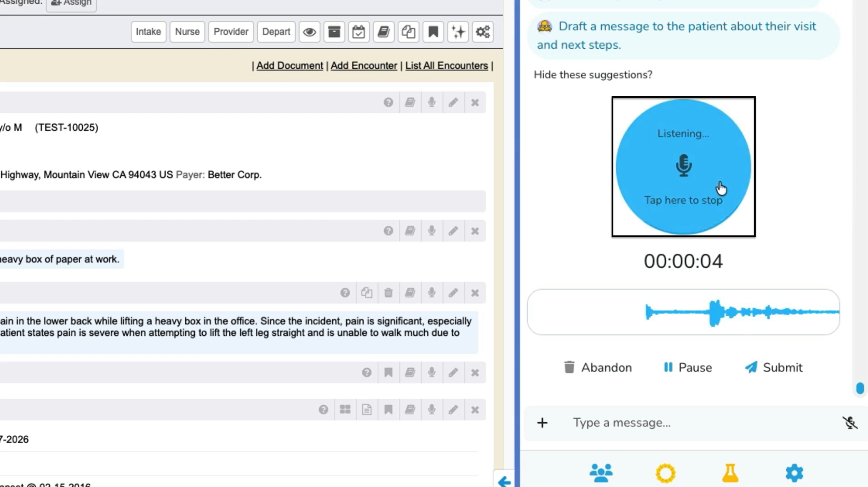
Task: Abandon the current voice recording
Action: tap(598, 367)
